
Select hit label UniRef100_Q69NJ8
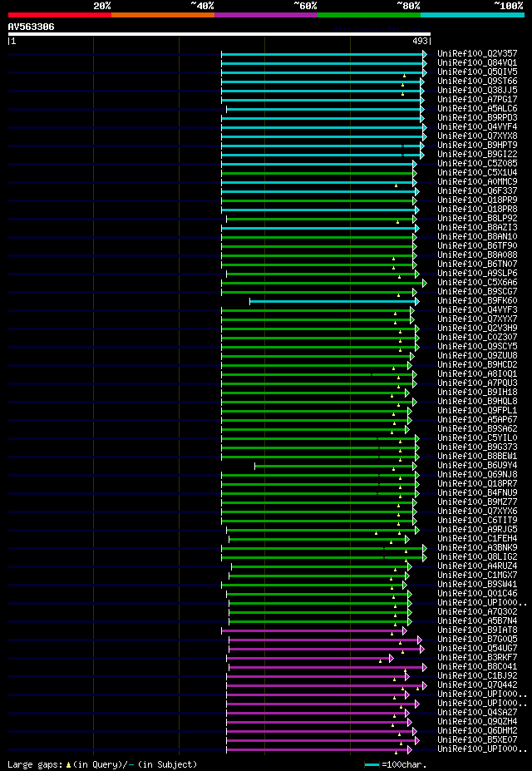[477, 475]
